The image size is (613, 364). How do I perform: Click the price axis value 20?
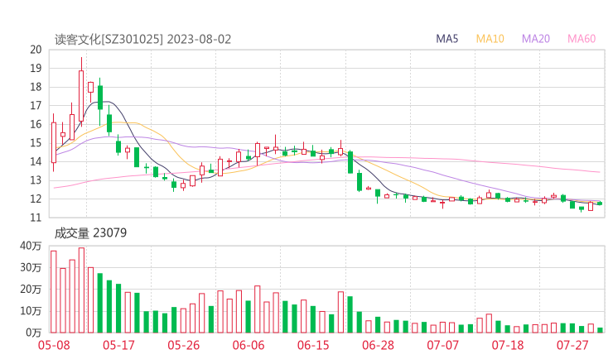(36, 50)
